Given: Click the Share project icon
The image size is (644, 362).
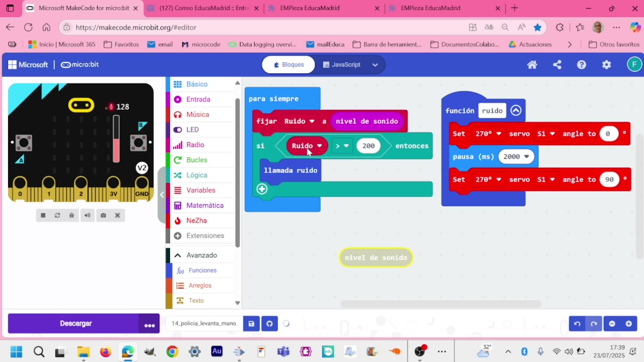Looking at the screenshot, I should [557, 65].
